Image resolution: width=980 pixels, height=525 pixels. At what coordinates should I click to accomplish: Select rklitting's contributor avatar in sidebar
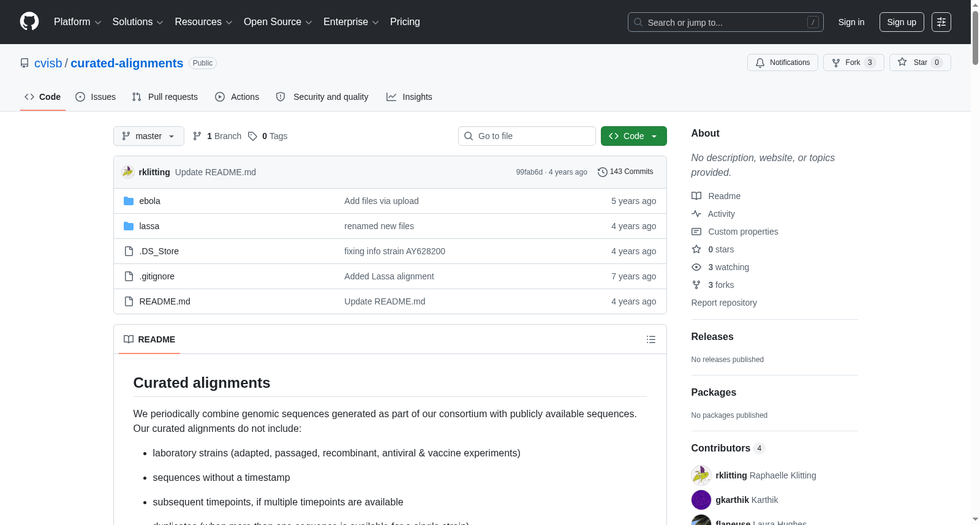pos(701,475)
